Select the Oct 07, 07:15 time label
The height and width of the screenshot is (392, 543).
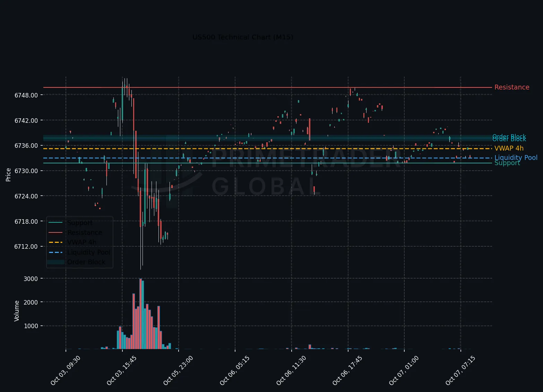point(460,370)
